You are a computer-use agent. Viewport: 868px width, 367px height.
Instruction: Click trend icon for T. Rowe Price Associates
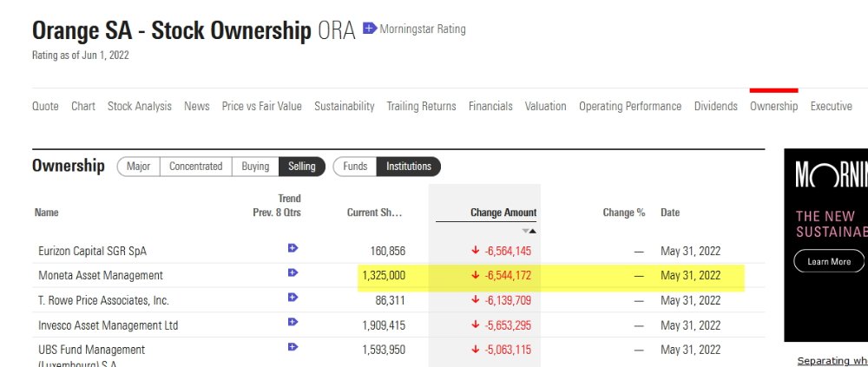(293, 298)
